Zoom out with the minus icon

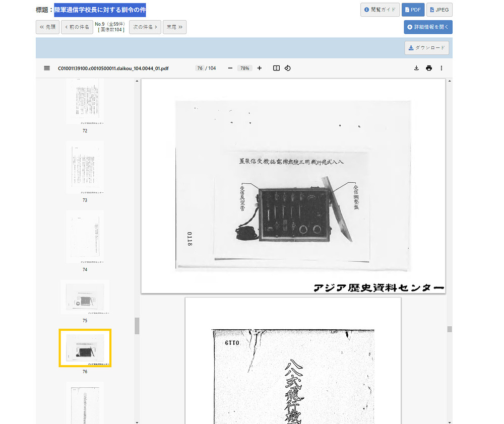(230, 68)
